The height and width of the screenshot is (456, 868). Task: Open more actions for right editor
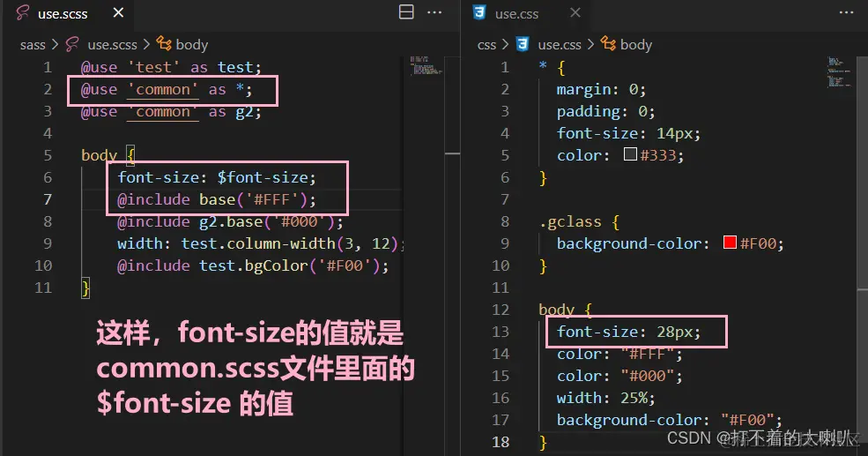click(847, 12)
